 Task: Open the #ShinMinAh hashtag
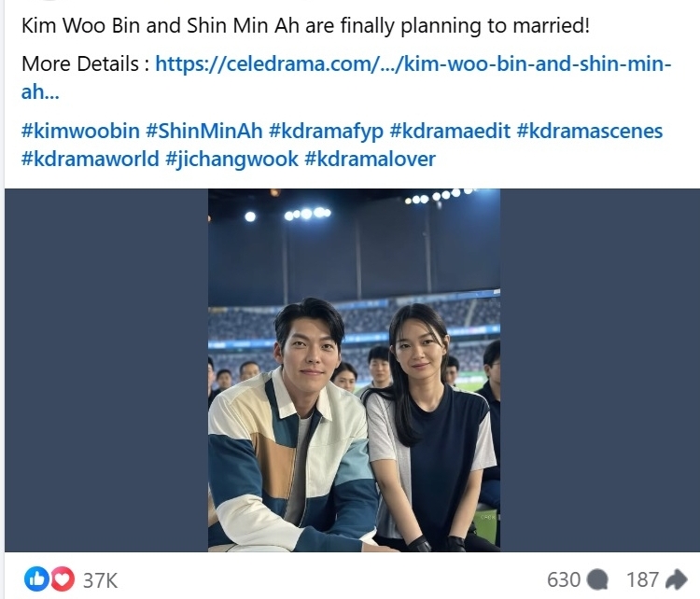(x=204, y=131)
